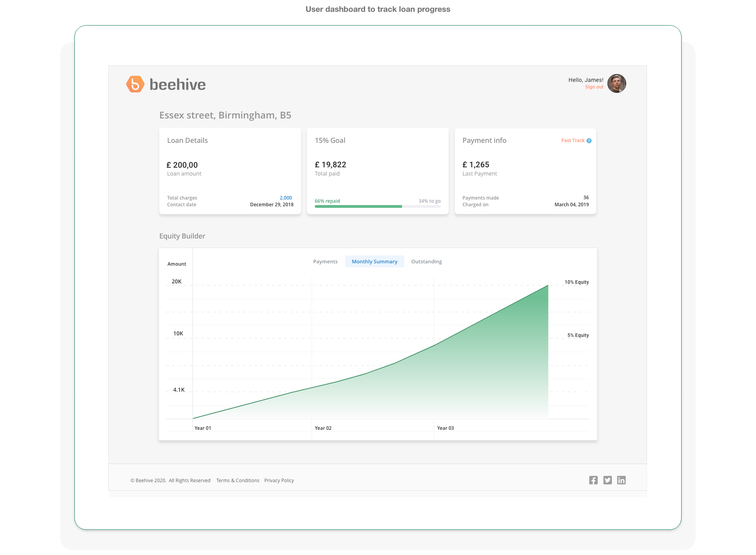The height and width of the screenshot is (555, 756).
Task: Click the peak of the equity chart
Action: click(x=548, y=286)
